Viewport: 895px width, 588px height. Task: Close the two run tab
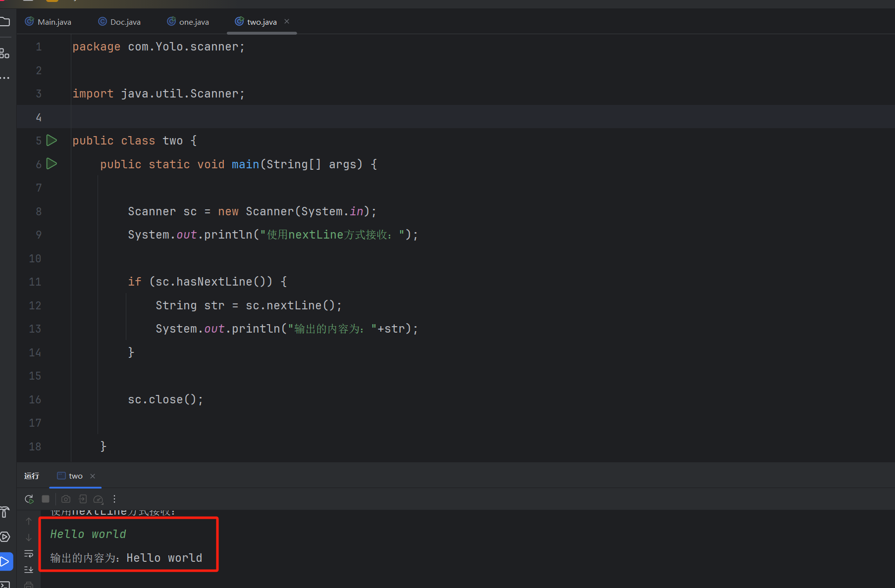point(93,476)
